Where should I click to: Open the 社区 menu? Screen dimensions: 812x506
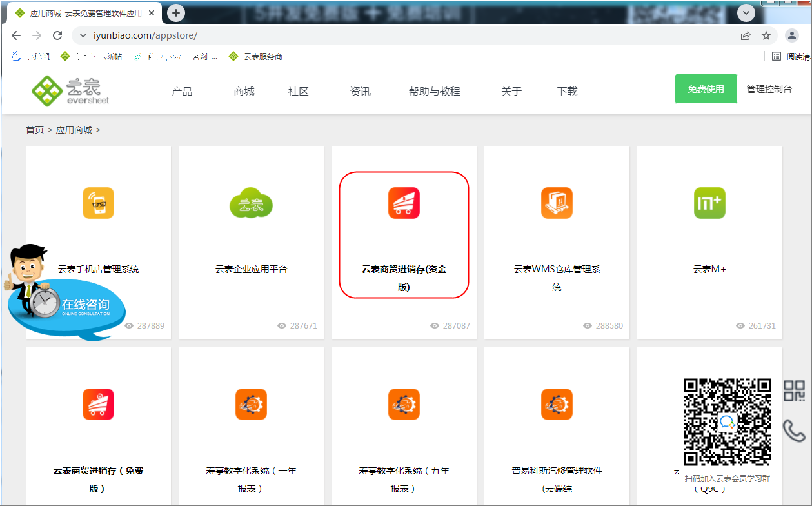click(299, 92)
